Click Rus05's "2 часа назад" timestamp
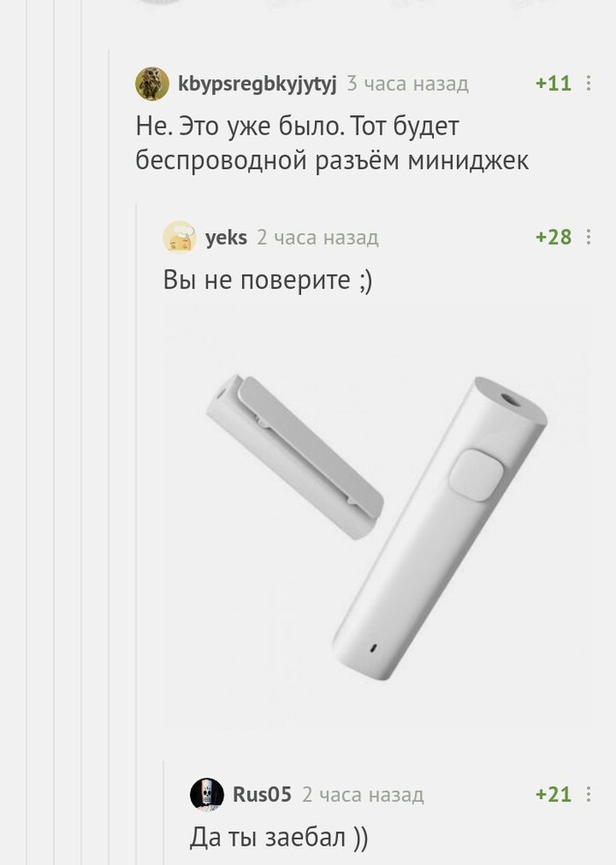Viewport: 616px width, 865px height. pos(363,795)
